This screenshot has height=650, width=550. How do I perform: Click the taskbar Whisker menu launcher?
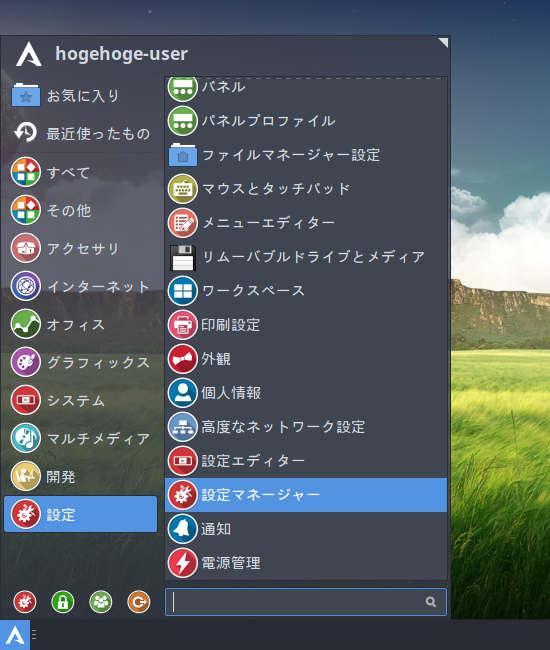pos(15,635)
